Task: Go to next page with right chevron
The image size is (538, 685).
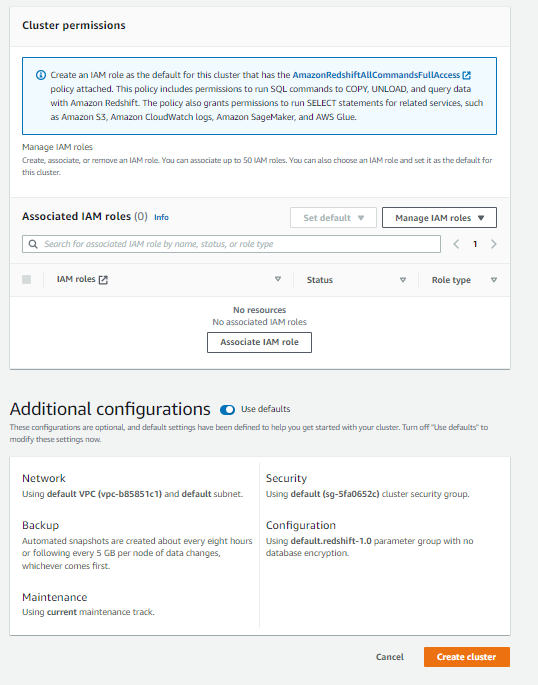Action: (x=494, y=244)
